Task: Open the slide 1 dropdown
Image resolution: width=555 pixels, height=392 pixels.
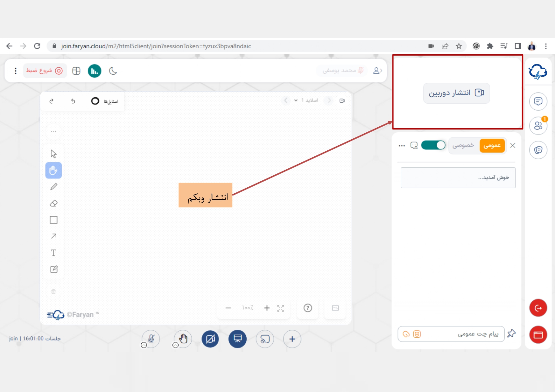Action: [x=306, y=100]
